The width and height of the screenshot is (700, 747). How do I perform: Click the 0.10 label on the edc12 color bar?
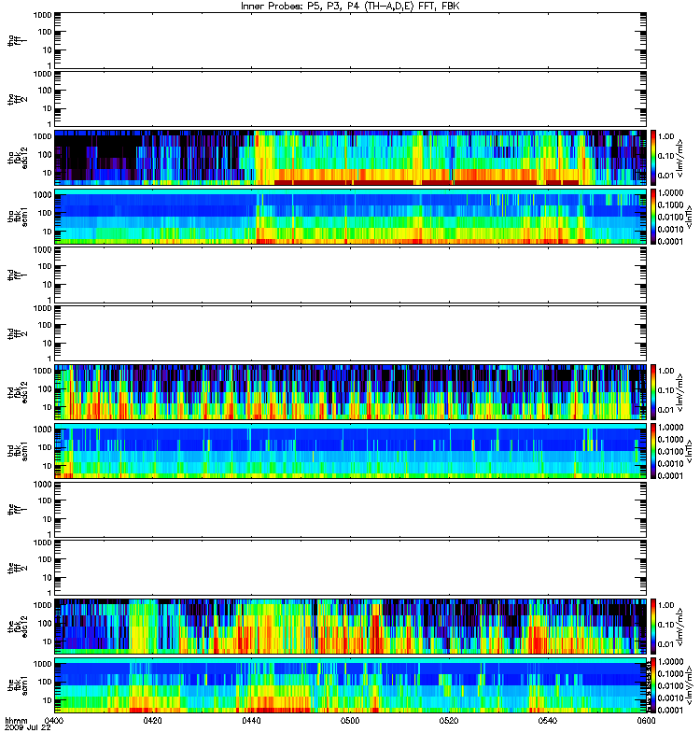666,625
